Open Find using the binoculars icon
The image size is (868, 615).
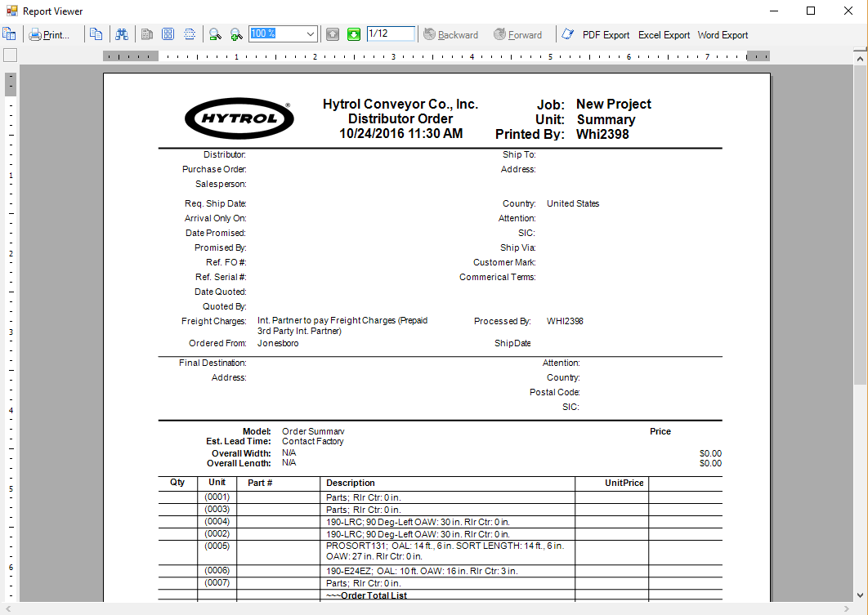[122, 34]
